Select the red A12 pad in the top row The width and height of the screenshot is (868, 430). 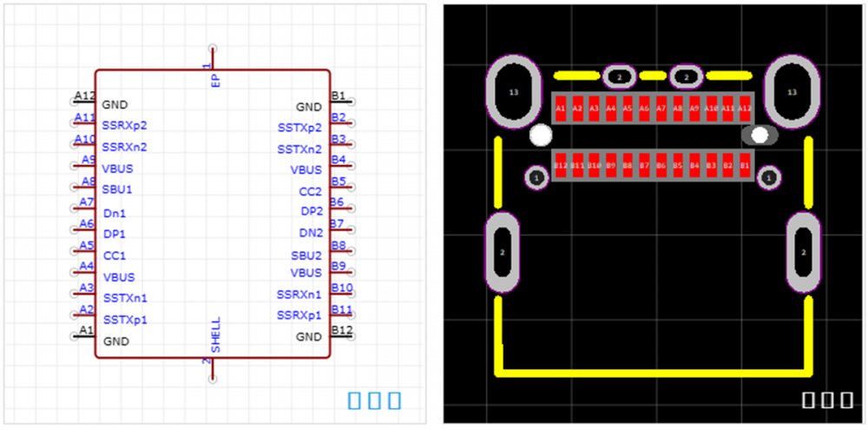pyautogui.click(x=744, y=109)
